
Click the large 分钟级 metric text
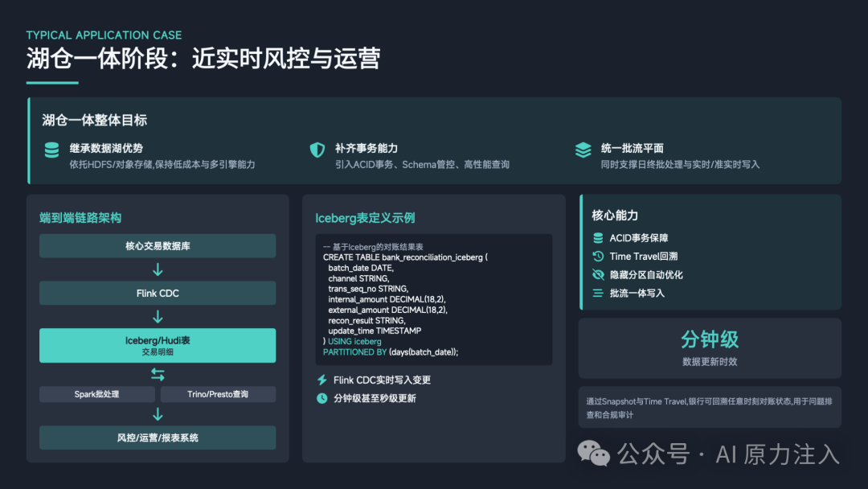click(710, 339)
